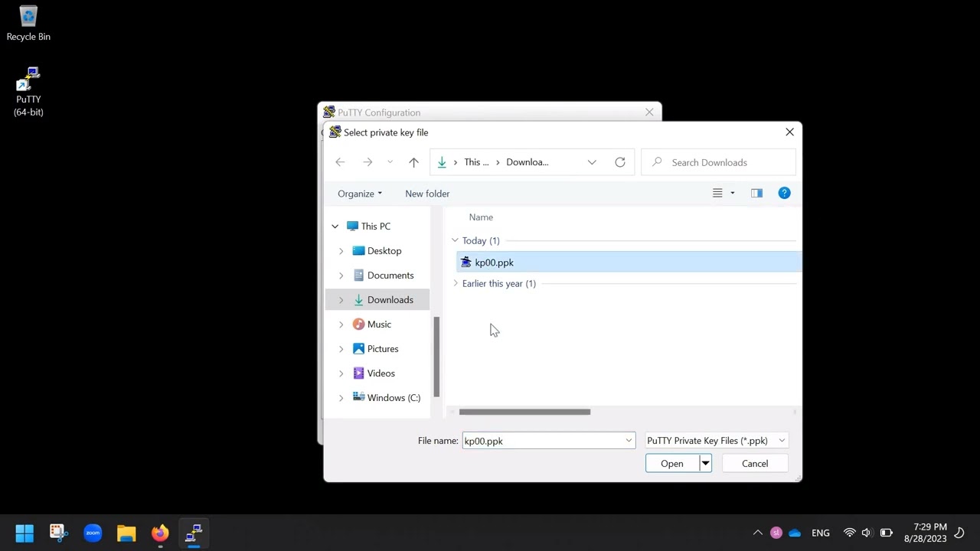This screenshot has width=980, height=551.
Task: Click 'This ...' breadcrumb in address bar
Action: 476,162
